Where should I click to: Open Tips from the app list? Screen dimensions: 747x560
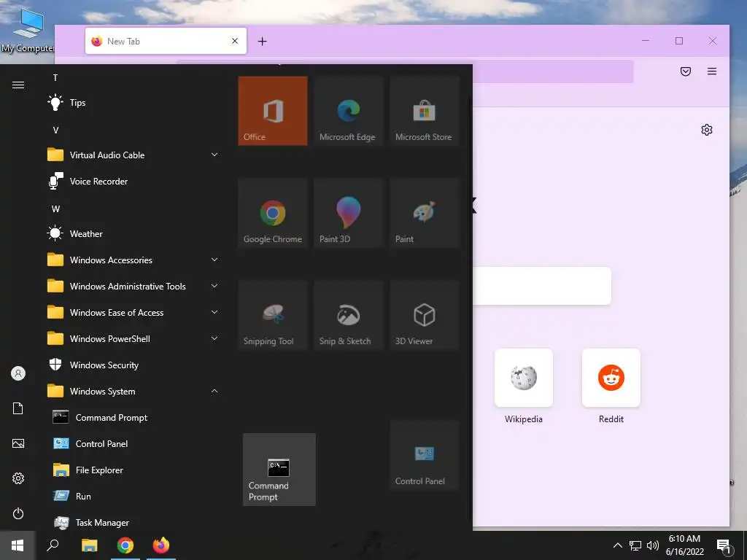pyautogui.click(x=133, y=102)
